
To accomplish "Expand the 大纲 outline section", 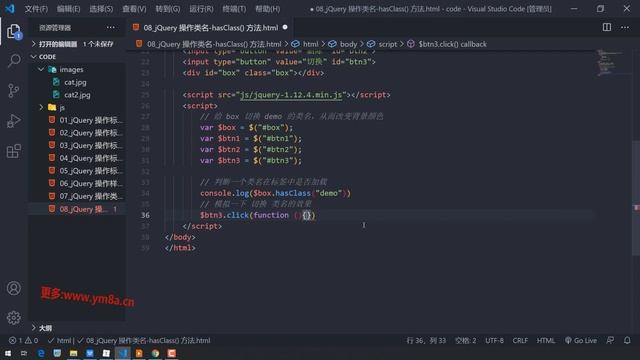I will [77, 328].
